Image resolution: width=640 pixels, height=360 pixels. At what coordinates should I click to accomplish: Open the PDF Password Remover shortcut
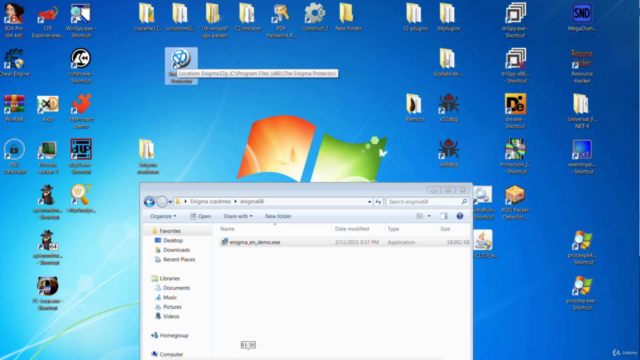click(x=281, y=20)
